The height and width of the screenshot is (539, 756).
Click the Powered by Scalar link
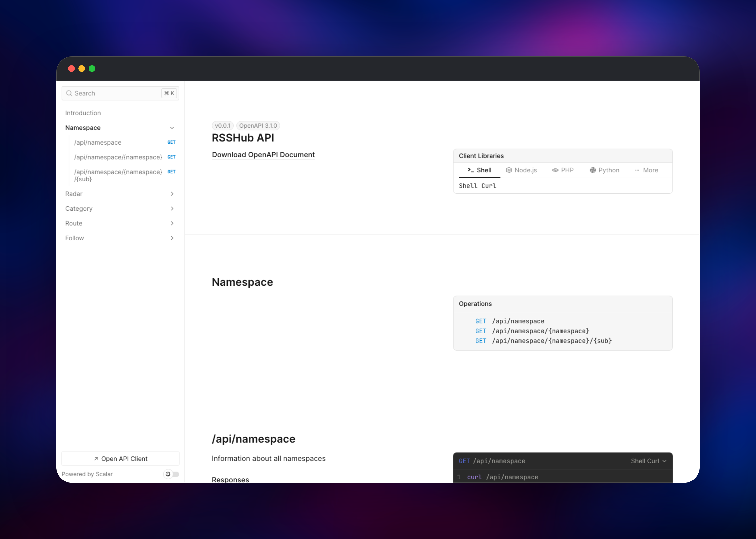[87, 474]
